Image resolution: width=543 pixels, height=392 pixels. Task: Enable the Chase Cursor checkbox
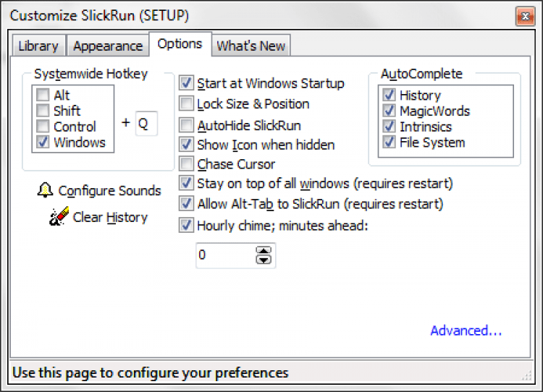coord(187,164)
